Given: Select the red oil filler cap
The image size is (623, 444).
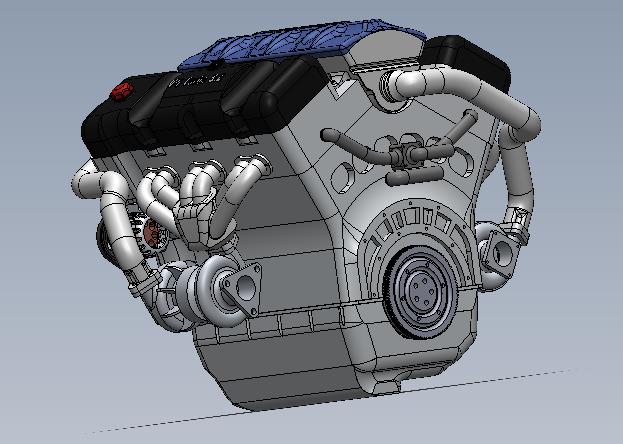Looking at the screenshot, I should coord(122,91).
